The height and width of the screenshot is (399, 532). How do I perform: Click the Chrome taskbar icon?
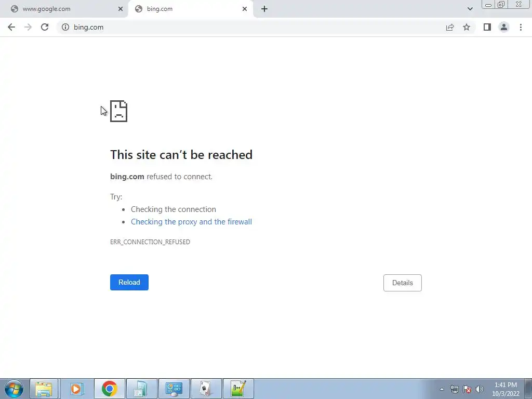click(109, 389)
